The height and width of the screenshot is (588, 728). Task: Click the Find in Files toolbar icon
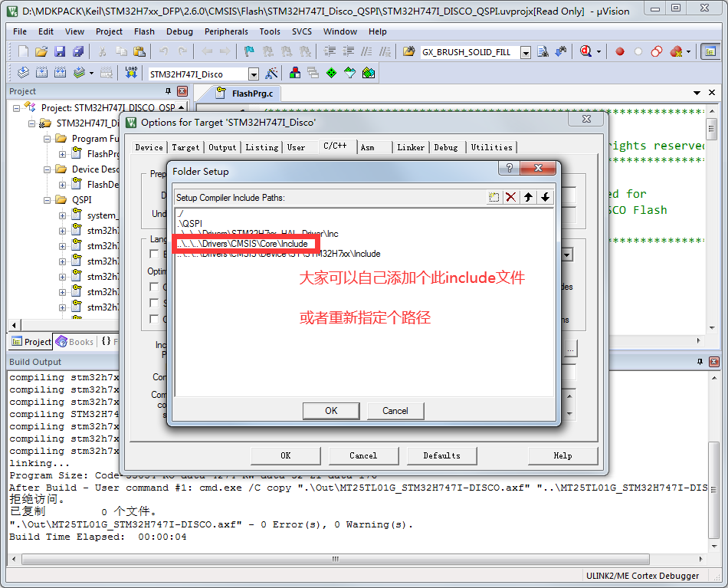tap(408, 51)
